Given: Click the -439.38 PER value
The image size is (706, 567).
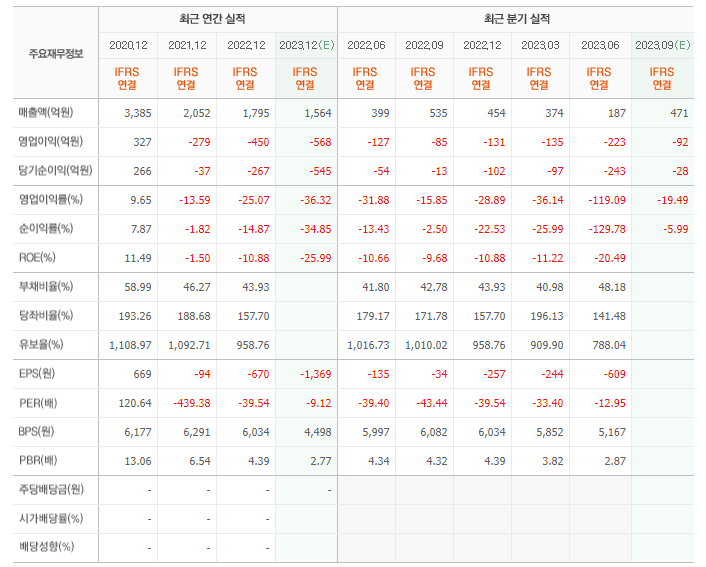Looking at the screenshot, I should (192, 403).
